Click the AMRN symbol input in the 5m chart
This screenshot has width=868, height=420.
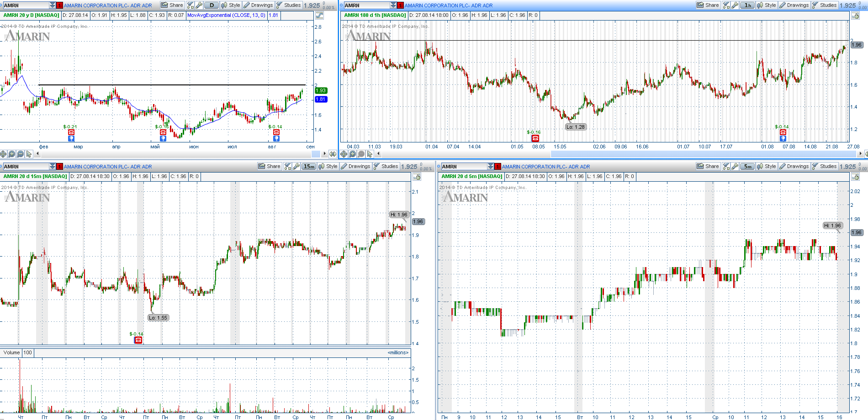[x=464, y=167]
